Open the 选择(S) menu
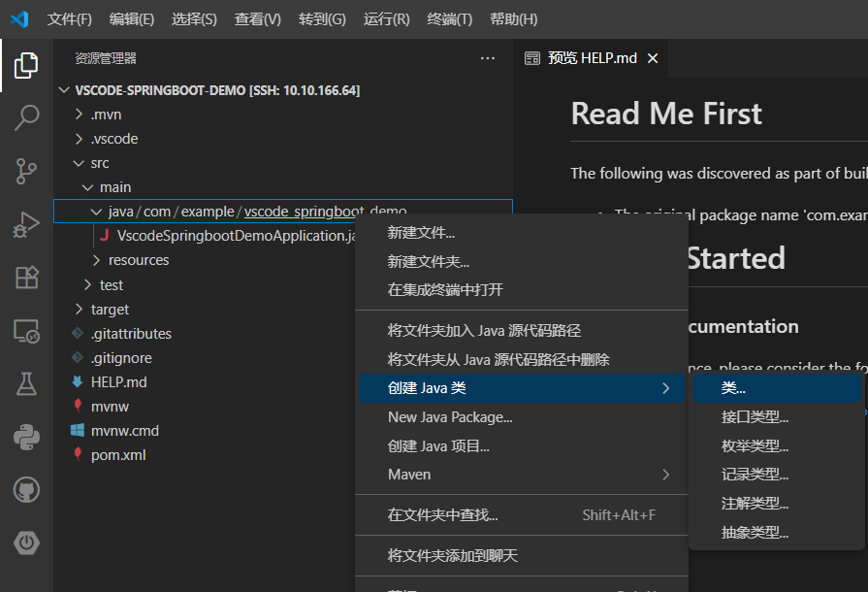The image size is (868, 592). 194,19
